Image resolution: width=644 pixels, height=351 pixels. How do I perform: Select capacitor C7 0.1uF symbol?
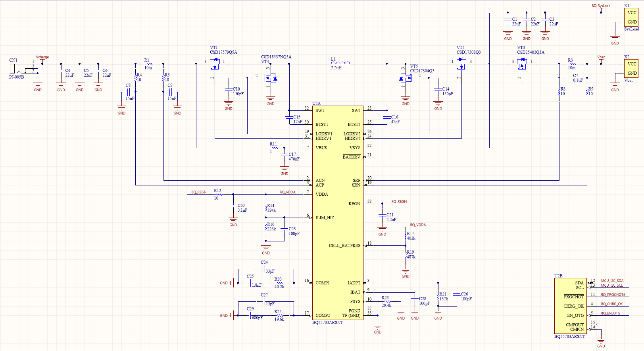[x=571, y=78]
